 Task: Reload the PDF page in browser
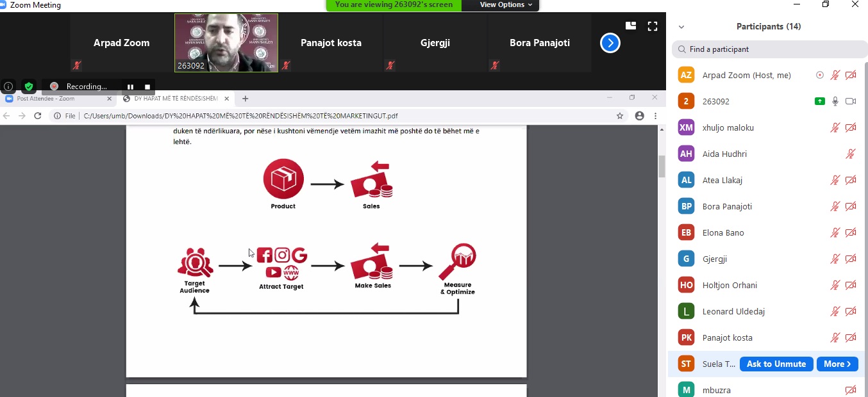pyautogui.click(x=38, y=116)
